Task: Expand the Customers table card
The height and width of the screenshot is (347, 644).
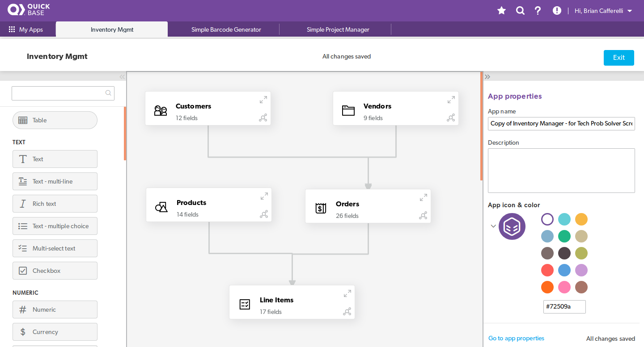Action: click(x=263, y=100)
